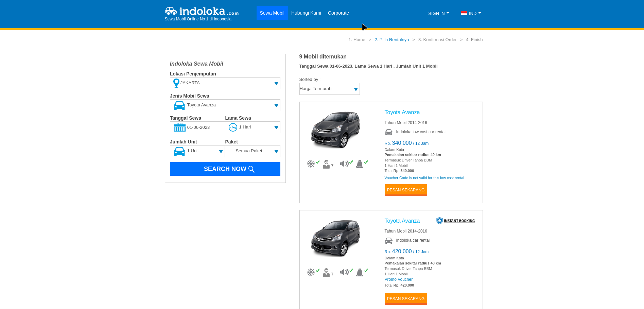This screenshot has height=309, width=644.
Task: Open the Toyota Avanza title of the Rp 420.000 car
Action: (402, 221)
